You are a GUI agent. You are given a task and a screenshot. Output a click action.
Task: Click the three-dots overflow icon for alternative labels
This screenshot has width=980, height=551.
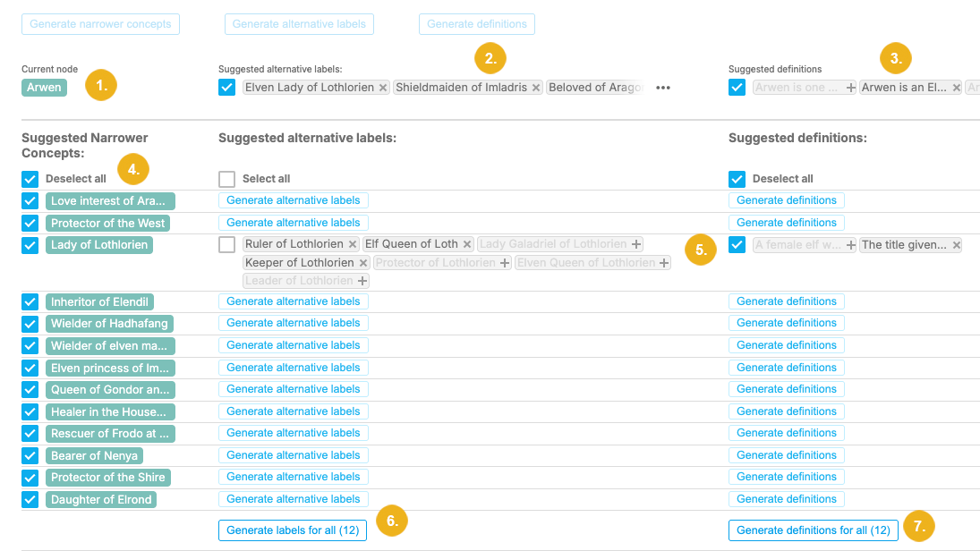pos(663,88)
